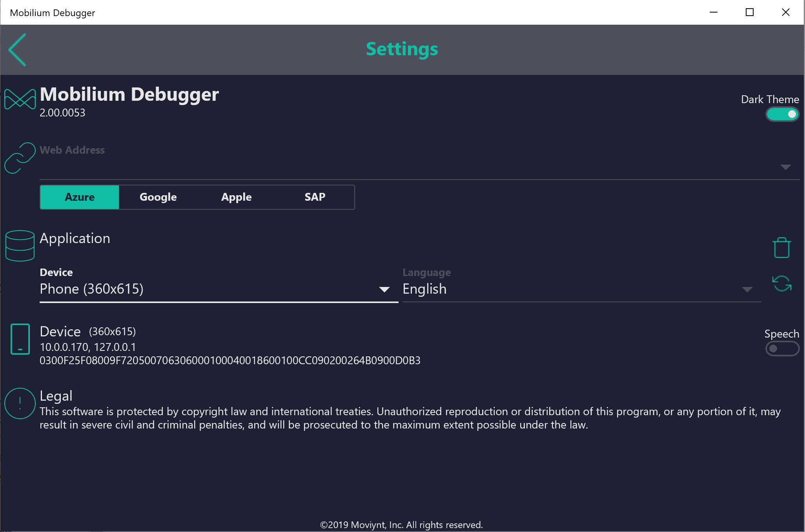Turn off the Dark Theme switch
Screen dimensions: 805x532
coord(782,114)
